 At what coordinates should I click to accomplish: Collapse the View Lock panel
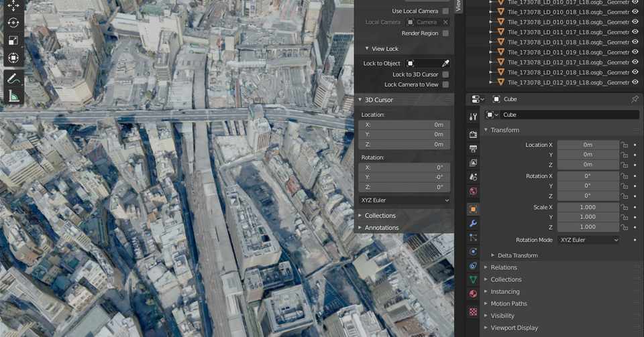pos(367,48)
